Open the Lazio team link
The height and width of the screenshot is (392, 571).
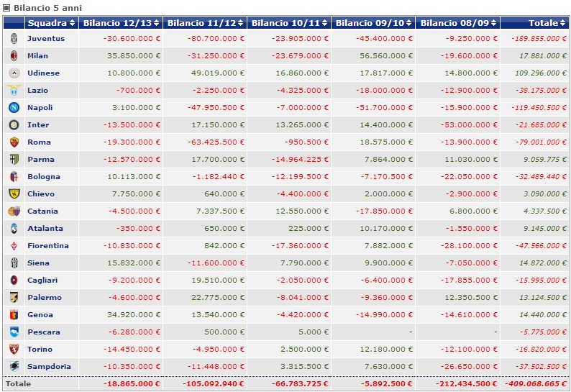tap(39, 91)
